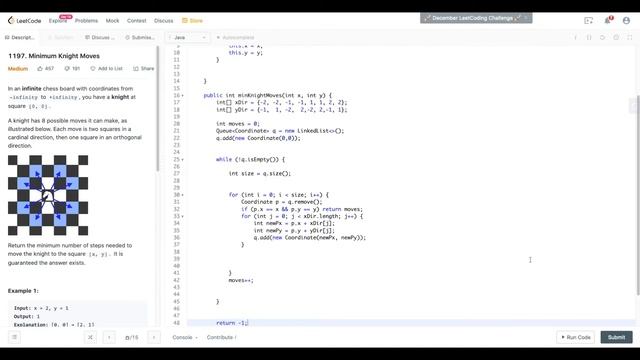This screenshot has width=640, height=360.
Task: Open the Explore menu item
Action: pyautogui.click(x=58, y=20)
